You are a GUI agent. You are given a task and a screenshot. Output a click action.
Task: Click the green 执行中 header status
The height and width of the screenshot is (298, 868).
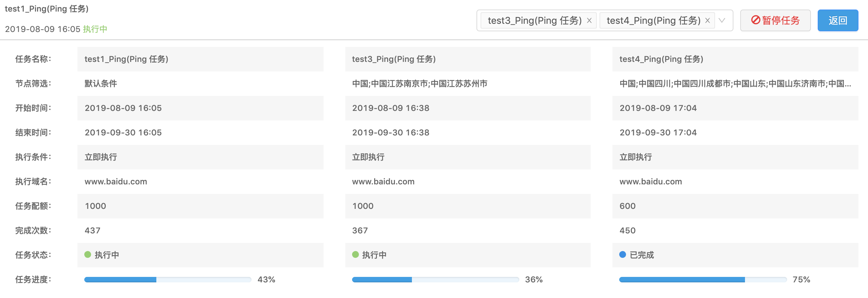tap(95, 29)
